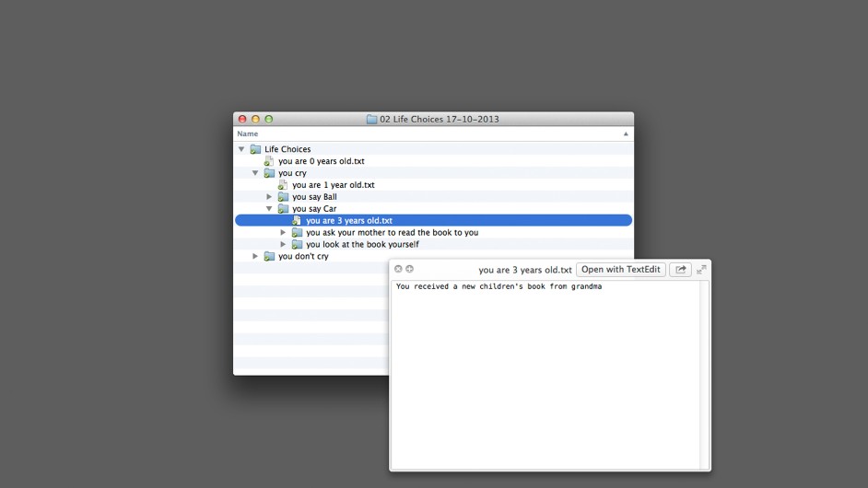Click the 'you are 1 year old.txt' file icon
868x488 pixels.
click(x=283, y=185)
